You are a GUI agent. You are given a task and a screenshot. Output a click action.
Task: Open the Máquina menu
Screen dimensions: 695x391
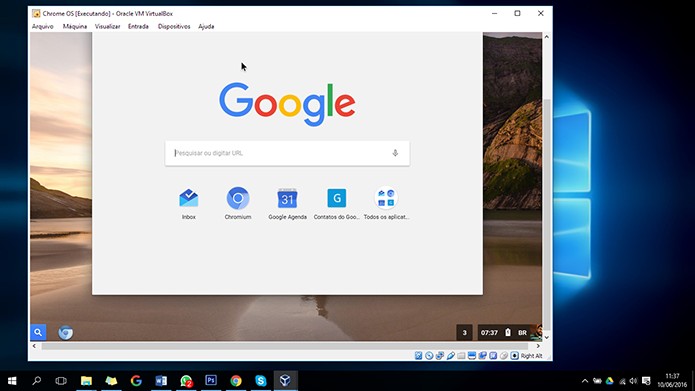75,27
